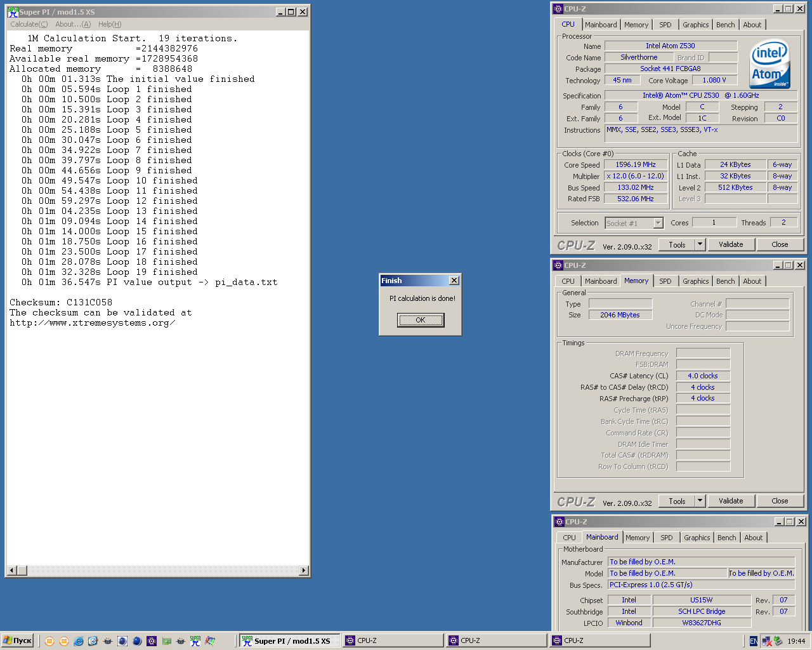
Task: Open the Calculate menu in Super PI
Action: pos(29,24)
